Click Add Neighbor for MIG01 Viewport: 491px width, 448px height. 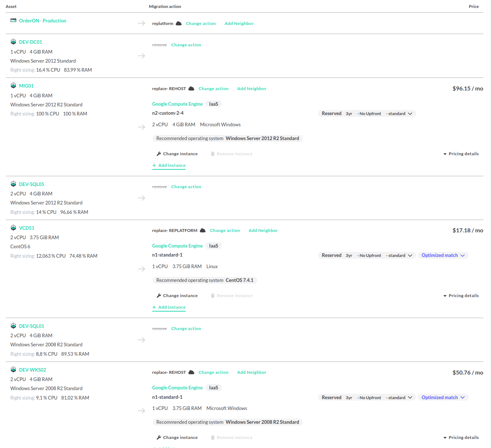pos(252,89)
